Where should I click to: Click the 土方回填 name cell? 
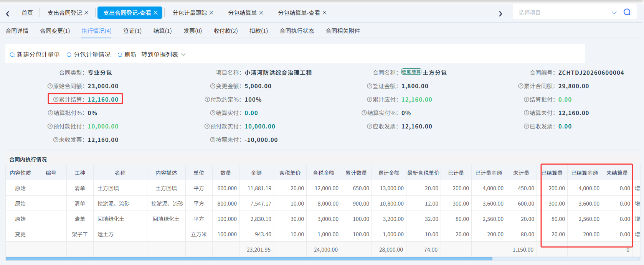120,188
